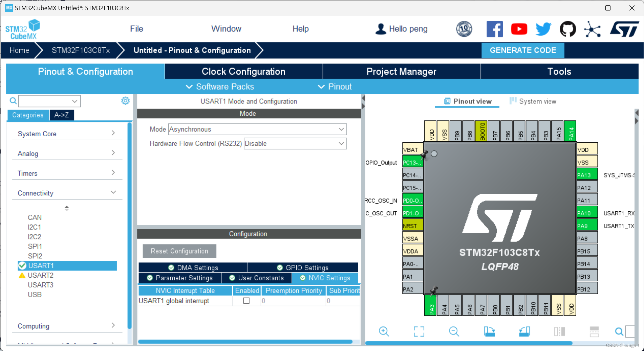Select I2C1 peripheral in list
The height and width of the screenshot is (351, 644).
coord(34,227)
